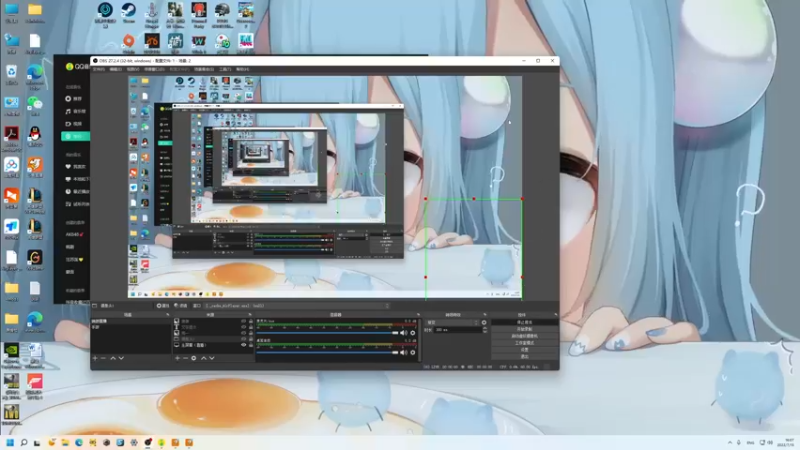Toggle visibility of the text source
Screen dimensions: 800x450
[243, 327]
